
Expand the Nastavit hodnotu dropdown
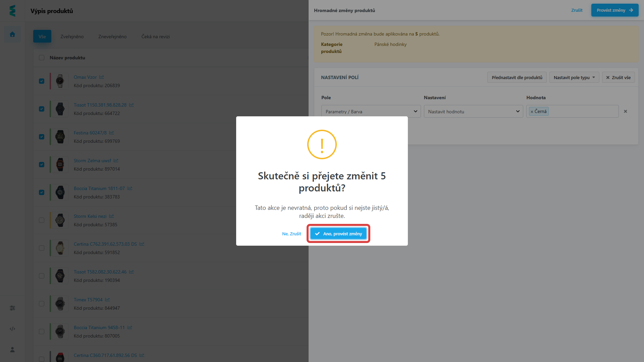(473, 112)
